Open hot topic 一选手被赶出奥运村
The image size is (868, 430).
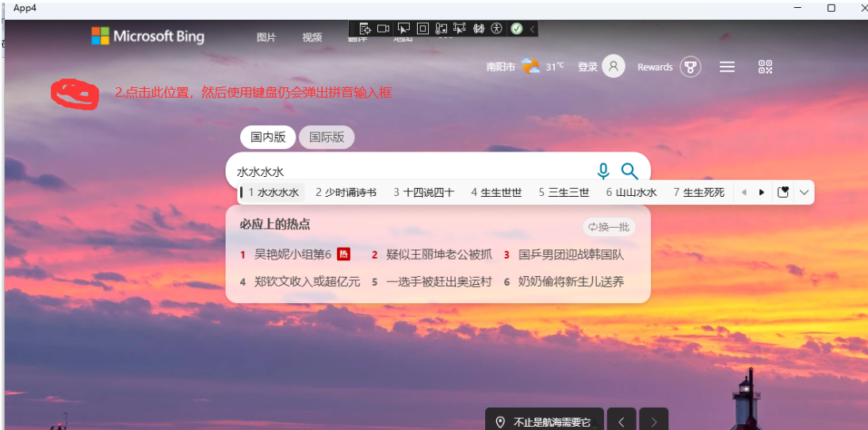(x=439, y=282)
